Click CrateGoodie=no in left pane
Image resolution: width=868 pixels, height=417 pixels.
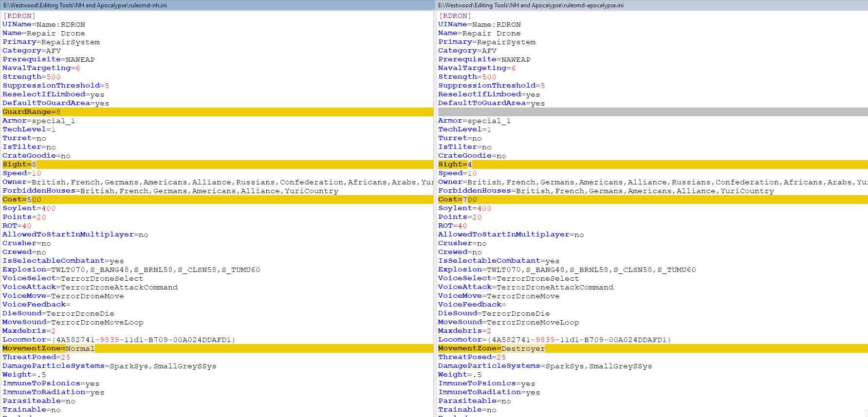point(37,156)
